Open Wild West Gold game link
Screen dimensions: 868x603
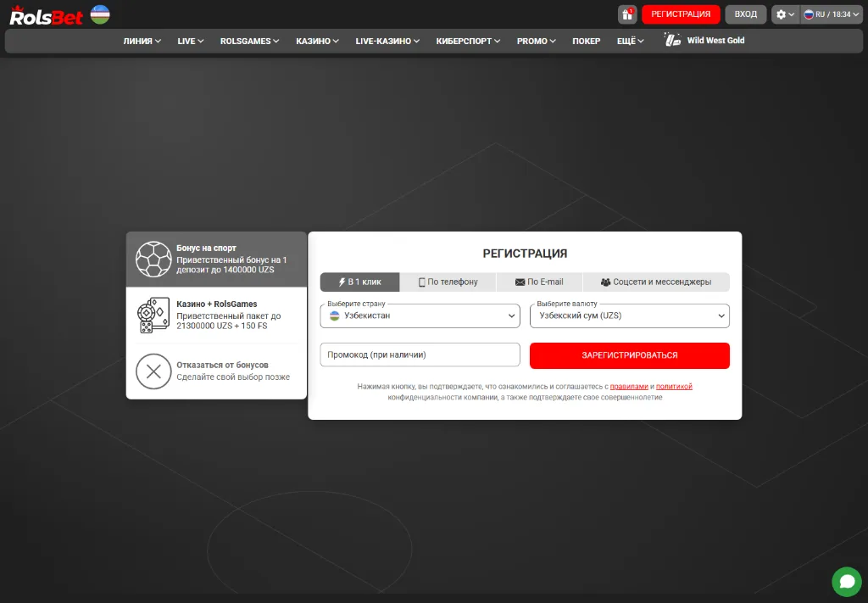715,41
